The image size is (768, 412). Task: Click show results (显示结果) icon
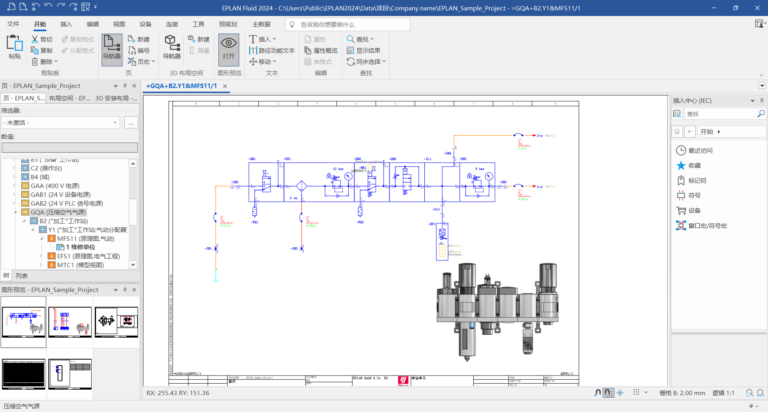click(x=350, y=50)
